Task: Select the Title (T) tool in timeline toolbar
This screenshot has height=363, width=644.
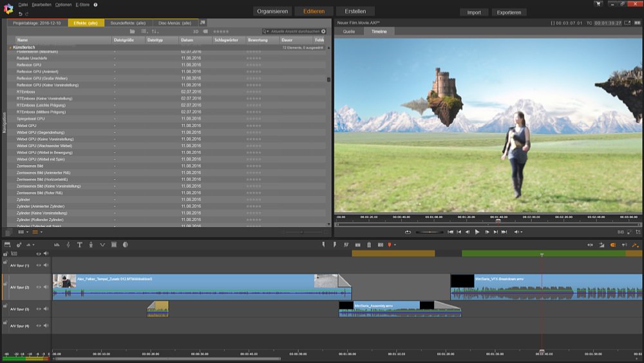Action: tap(79, 245)
